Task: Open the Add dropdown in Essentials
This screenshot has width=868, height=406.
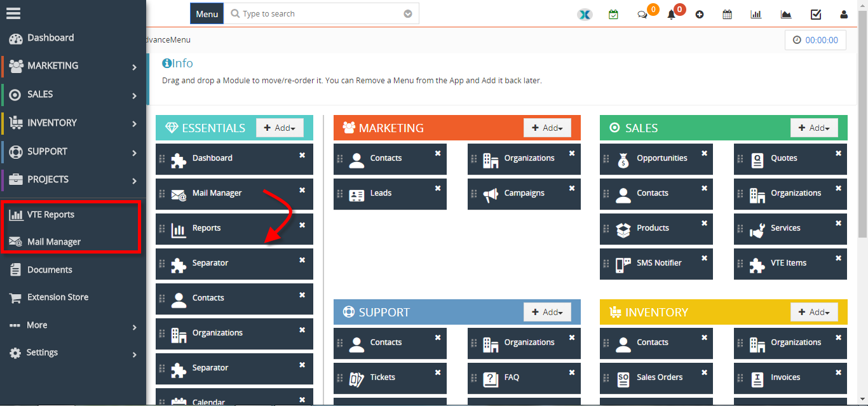Action: point(280,128)
